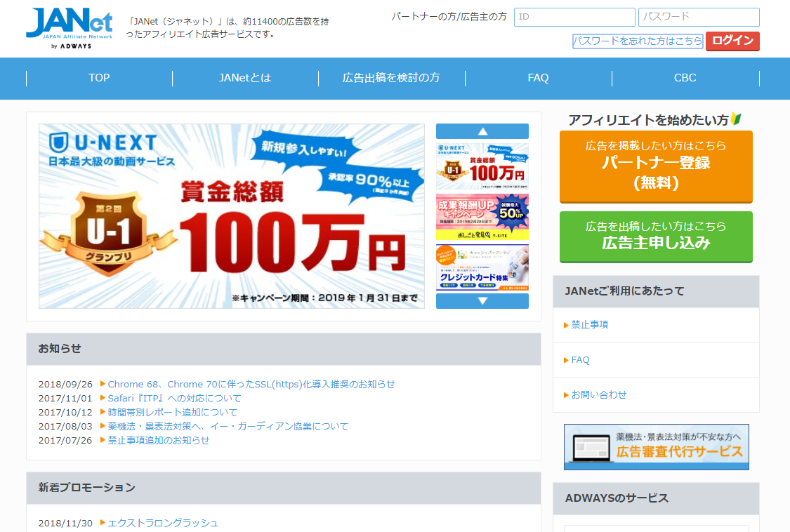This screenshot has height=532, width=790.
Task: Click the main U-NEXT 100万円 banner
Action: pyautogui.click(x=232, y=216)
